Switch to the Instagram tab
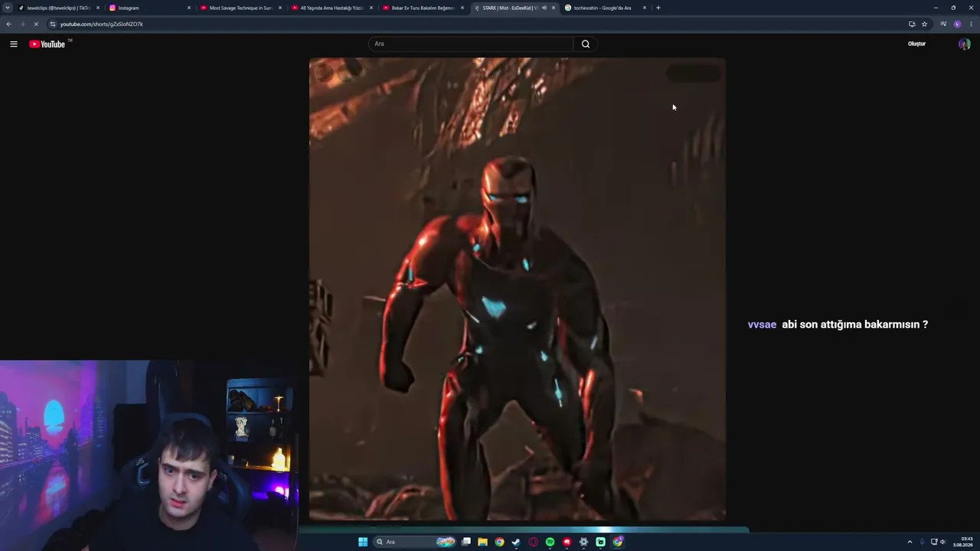 [x=150, y=8]
